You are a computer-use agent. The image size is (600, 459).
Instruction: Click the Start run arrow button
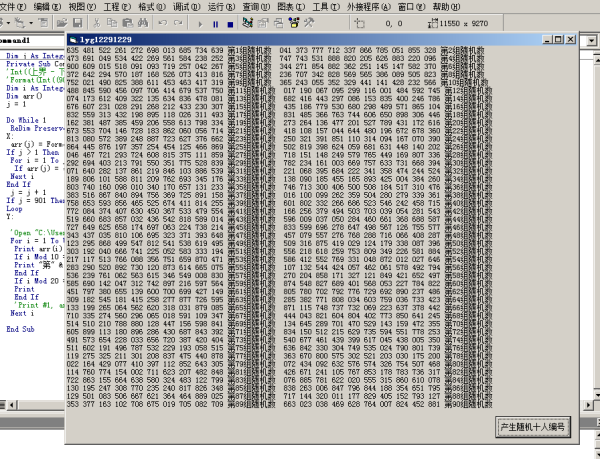click(x=200, y=24)
